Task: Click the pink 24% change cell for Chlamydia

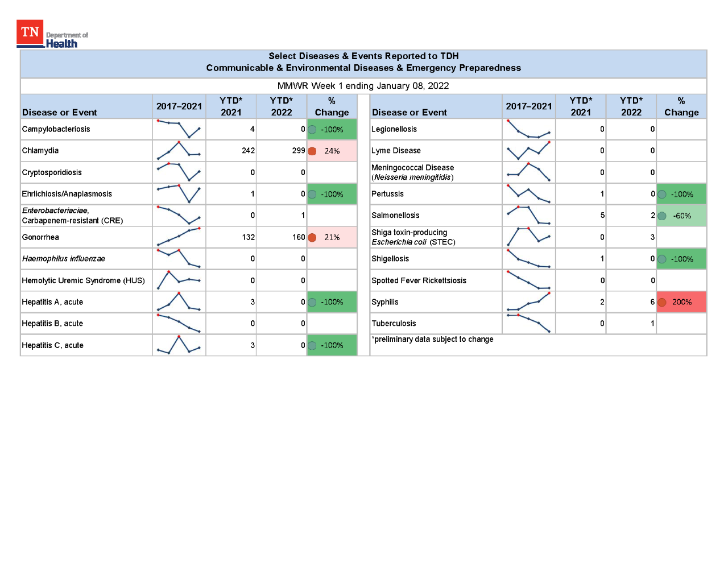Action: (332, 151)
